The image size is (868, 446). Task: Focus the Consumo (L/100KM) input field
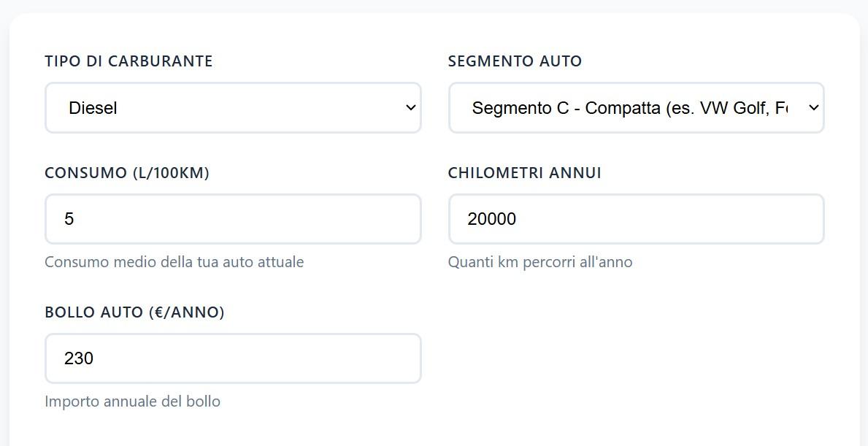[233, 219]
